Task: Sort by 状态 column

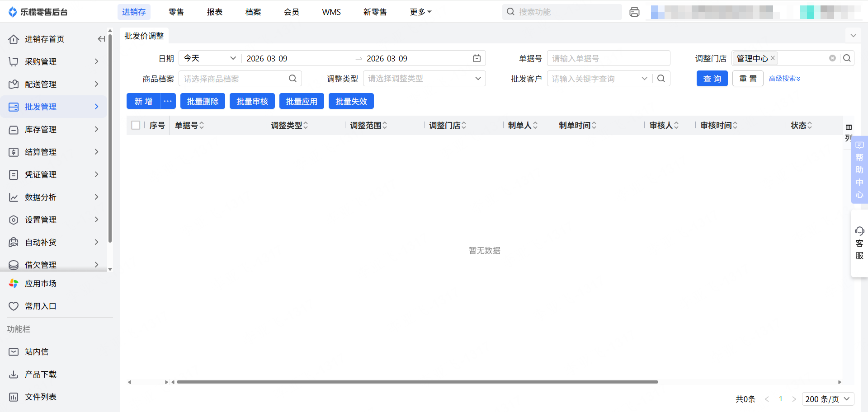Action: (x=810, y=126)
